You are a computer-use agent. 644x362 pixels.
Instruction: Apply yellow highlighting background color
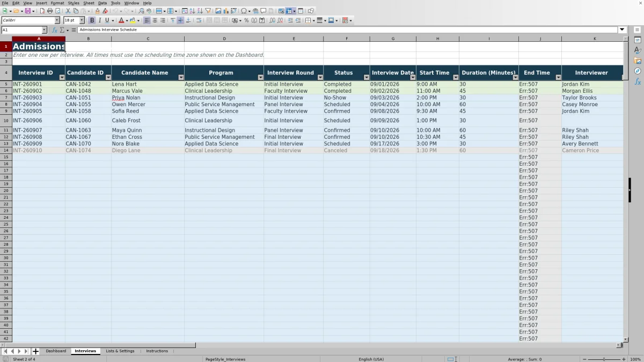132,20
